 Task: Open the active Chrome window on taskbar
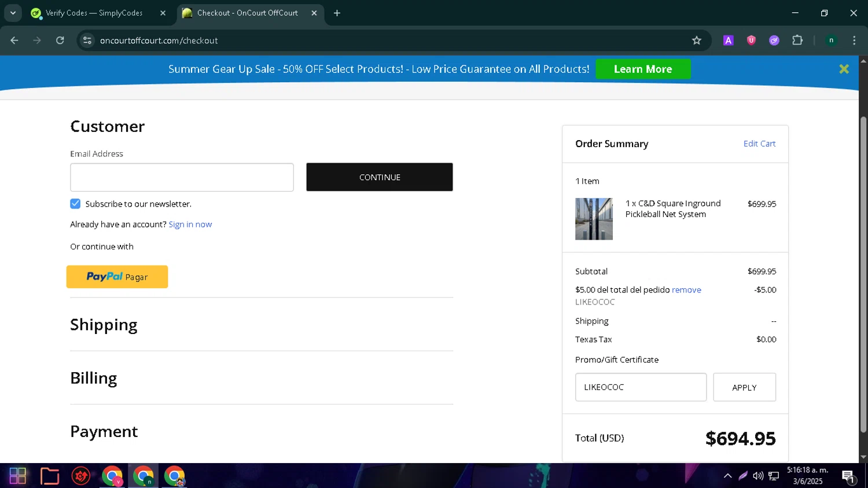pyautogui.click(x=143, y=476)
